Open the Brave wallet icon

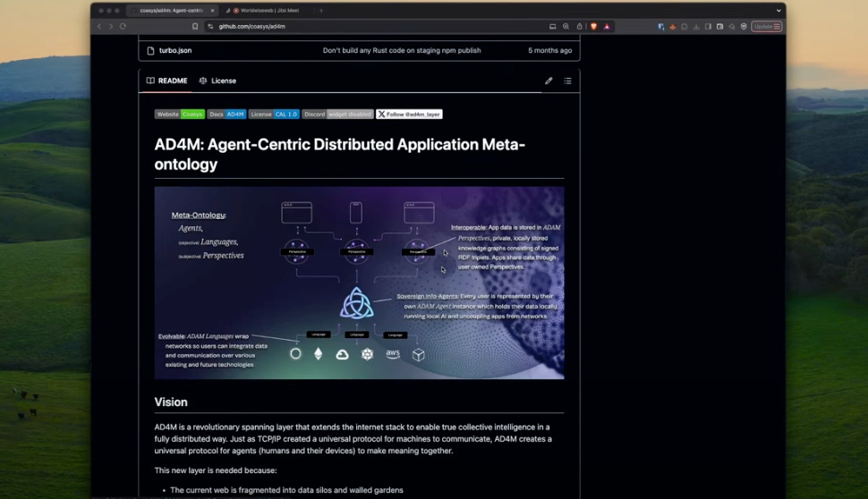pos(719,26)
